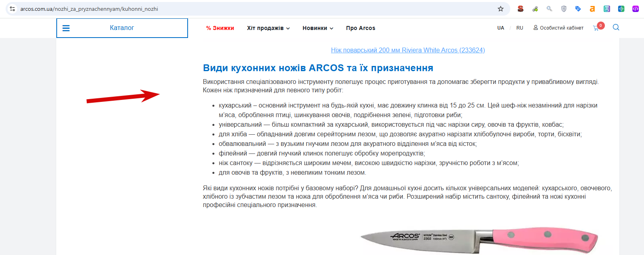View site information icon in address bar

click(12, 9)
